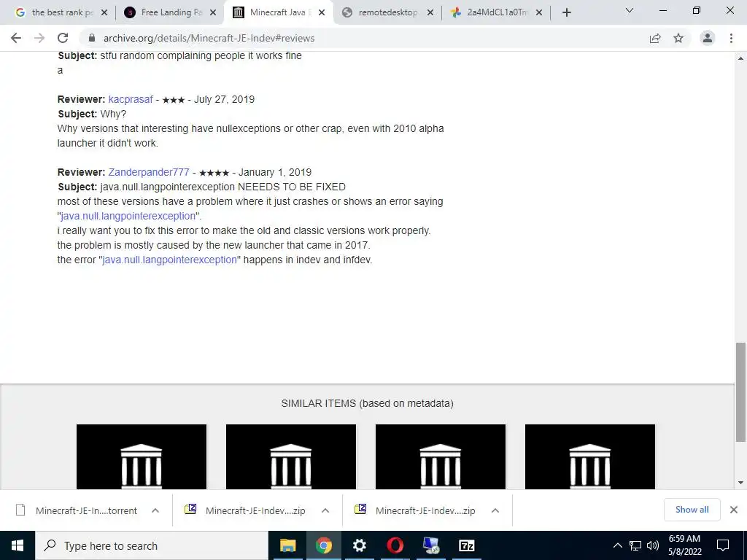The width and height of the screenshot is (747, 560).
Task: Open Settings gear from the taskbar
Action: tap(359, 545)
